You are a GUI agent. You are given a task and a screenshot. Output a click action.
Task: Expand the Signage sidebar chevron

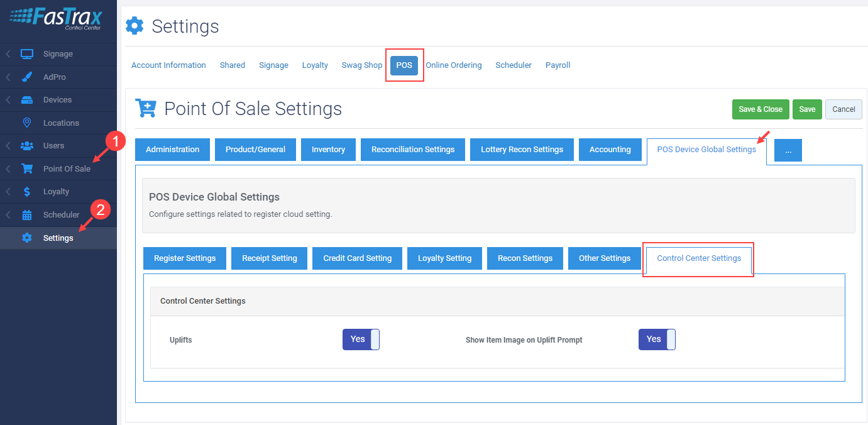8,54
